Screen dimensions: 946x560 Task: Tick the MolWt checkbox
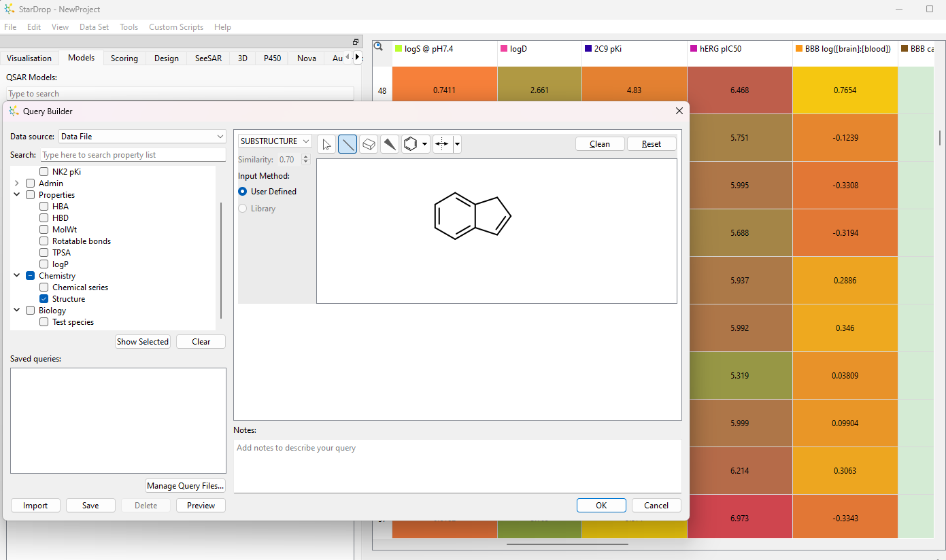(44, 230)
